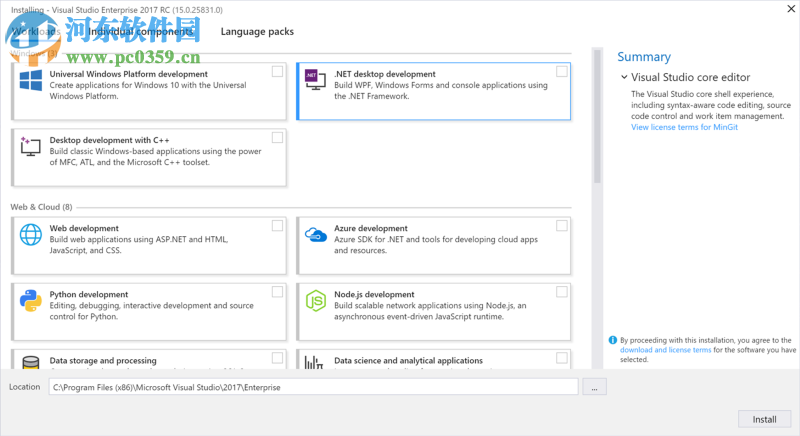800x436 pixels.
Task: Collapse the Visual Studio core editor section
Action: (624, 77)
